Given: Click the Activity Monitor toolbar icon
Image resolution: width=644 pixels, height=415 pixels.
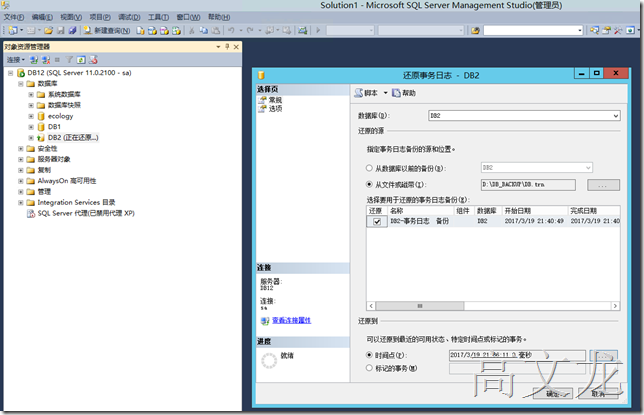Looking at the screenshot, I should pyautogui.click(x=303, y=30).
